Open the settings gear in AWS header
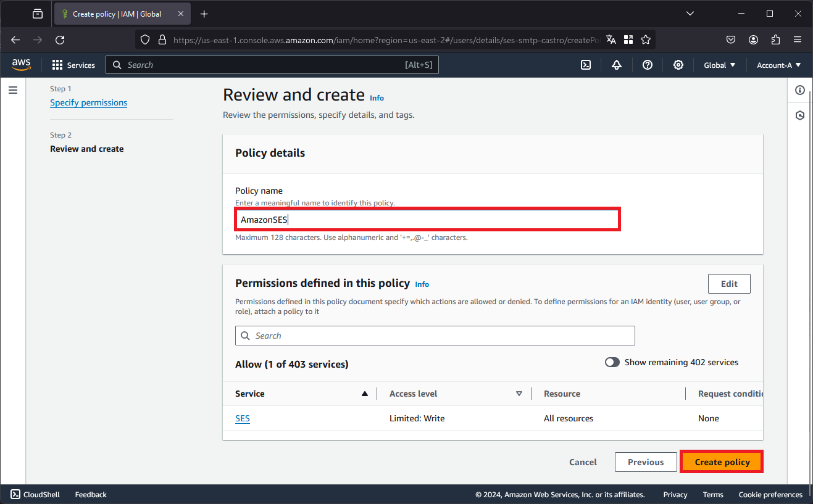Image resolution: width=813 pixels, height=504 pixels. (x=678, y=65)
